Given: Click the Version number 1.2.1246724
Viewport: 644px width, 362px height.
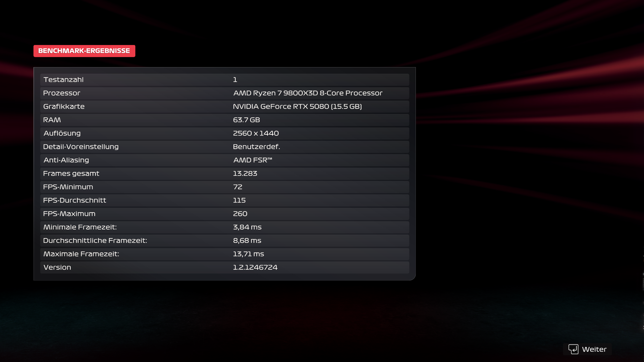Looking at the screenshot, I should (x=255, y=267).
